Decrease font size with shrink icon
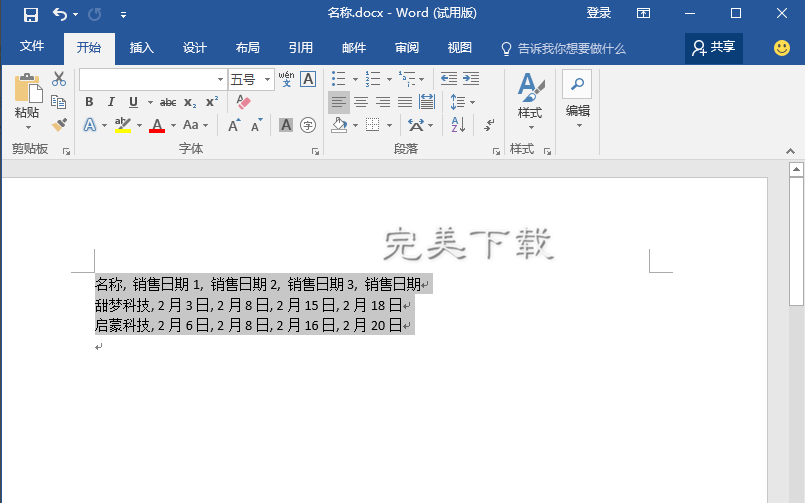The height and width of the screenshot is (503, 805). [257, 125]
